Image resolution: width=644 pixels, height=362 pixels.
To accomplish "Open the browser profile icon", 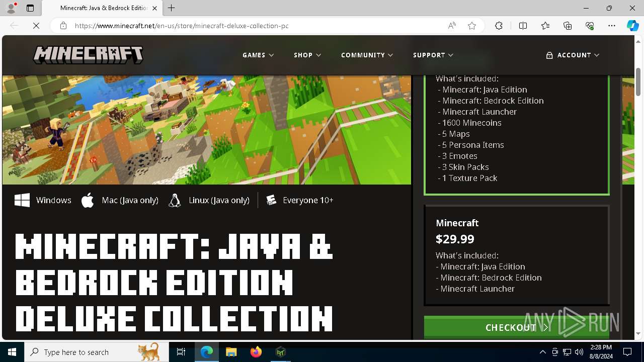I will [x=11, y=8].
